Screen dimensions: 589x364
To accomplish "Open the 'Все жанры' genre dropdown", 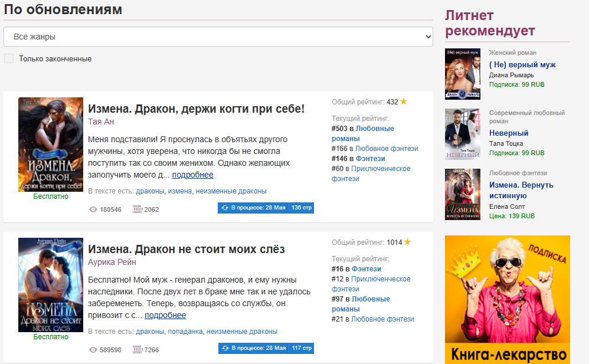I will click(x=218, y=37).
